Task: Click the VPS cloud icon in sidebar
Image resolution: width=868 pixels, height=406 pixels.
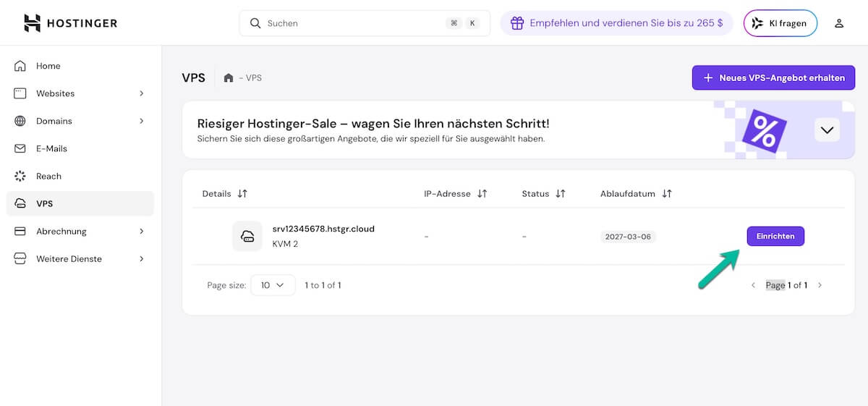Action: (x=20, y=203)
